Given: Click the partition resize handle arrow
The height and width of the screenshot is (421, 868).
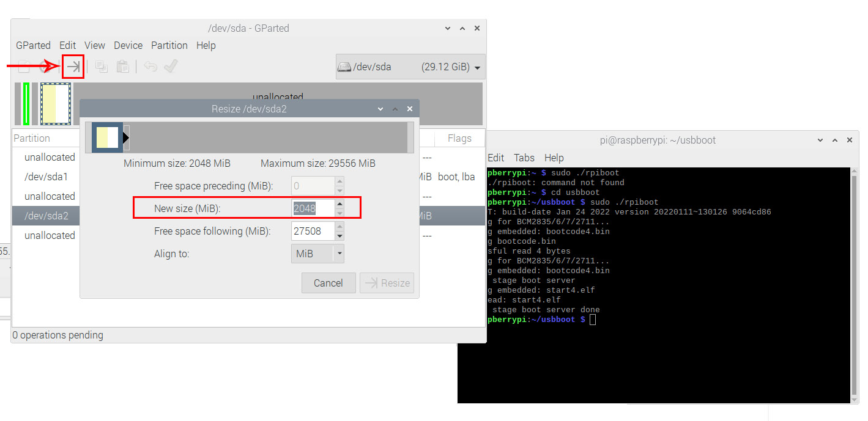Looking at the screenshot, I should tap(127, 138).
